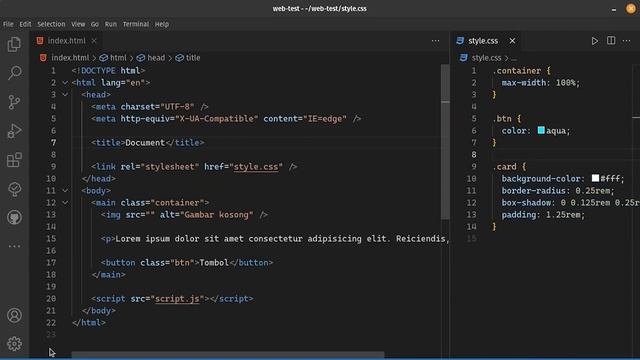
Task: Click the border-radius property line
Action: [x=558, y=191]
